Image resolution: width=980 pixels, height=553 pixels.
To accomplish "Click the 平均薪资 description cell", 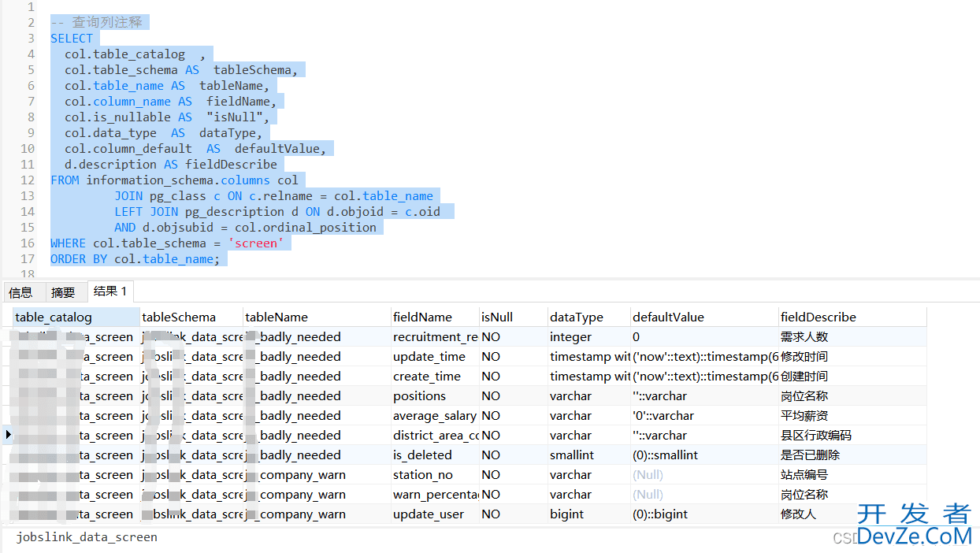I will 852,415.
